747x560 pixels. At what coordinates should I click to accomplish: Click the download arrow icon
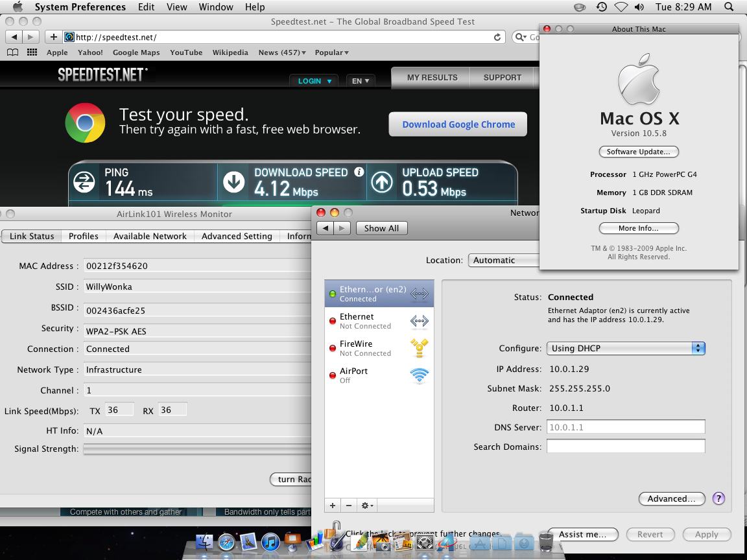coord(233,182)
